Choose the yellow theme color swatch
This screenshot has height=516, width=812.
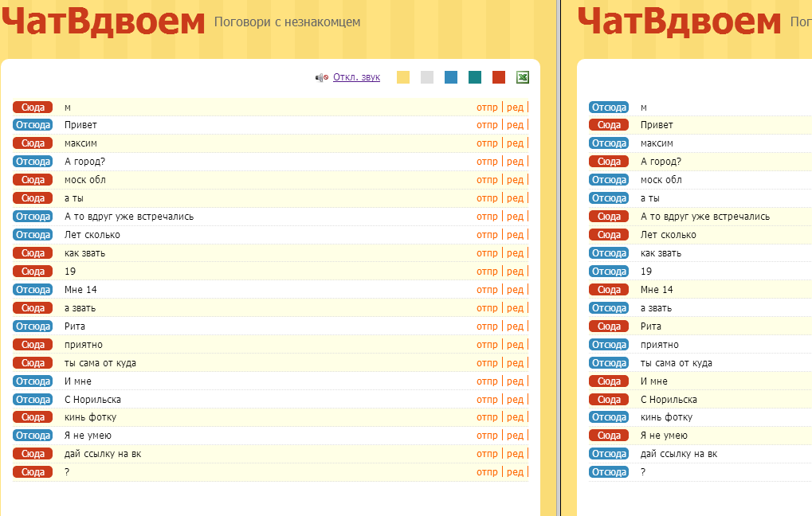403,77
